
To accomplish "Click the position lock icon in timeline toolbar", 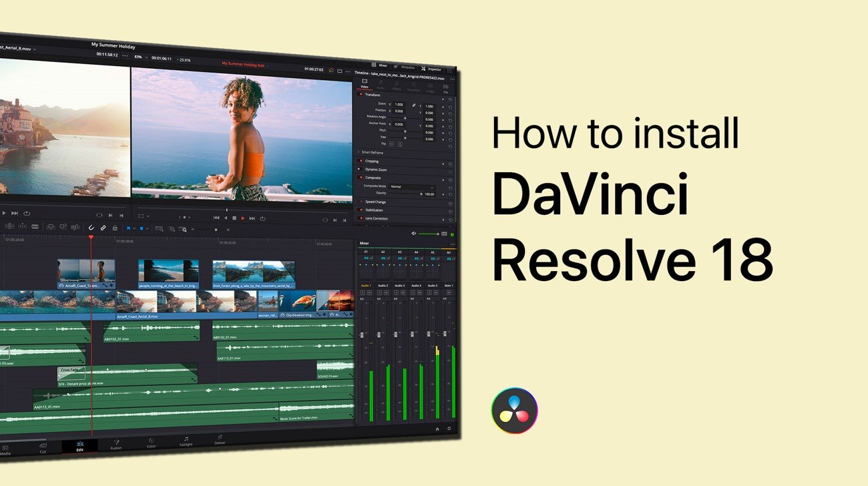I will (115, 228).
